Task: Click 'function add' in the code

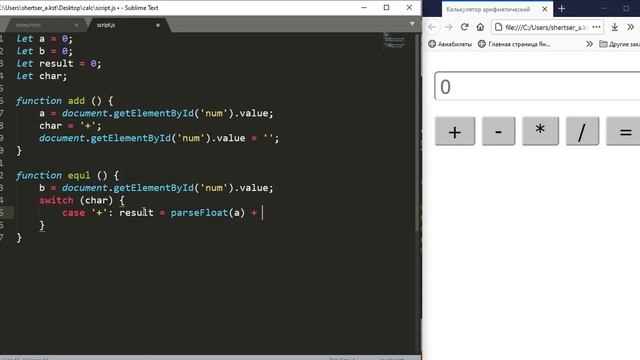Action: (x=50, y=101)
